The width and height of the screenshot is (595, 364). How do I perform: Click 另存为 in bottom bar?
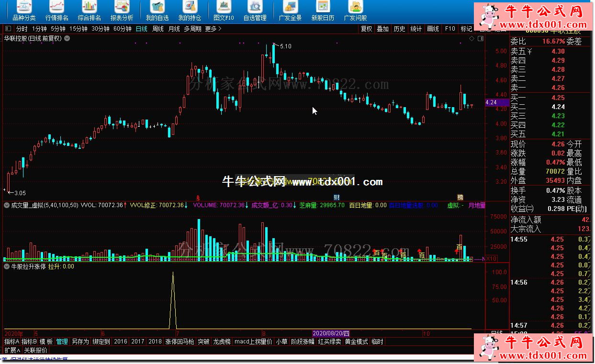coord(80,342)
